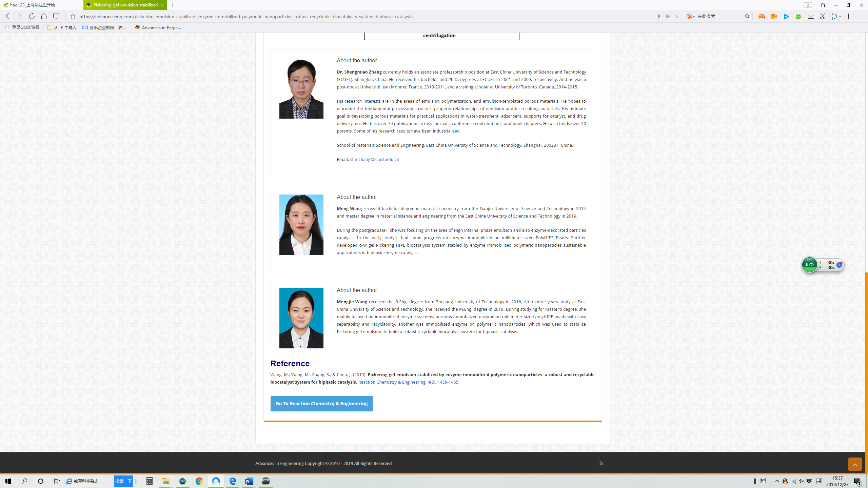Image resolution: width=868 pixels, height=488 pixels.
Task: Open the downloads arrow icon
Action: (x=811, y=16)
